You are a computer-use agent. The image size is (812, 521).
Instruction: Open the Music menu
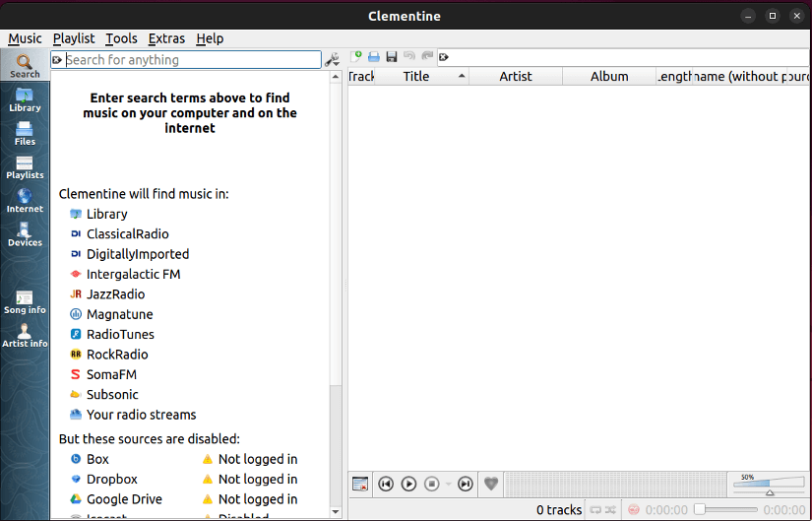(25, 38)
